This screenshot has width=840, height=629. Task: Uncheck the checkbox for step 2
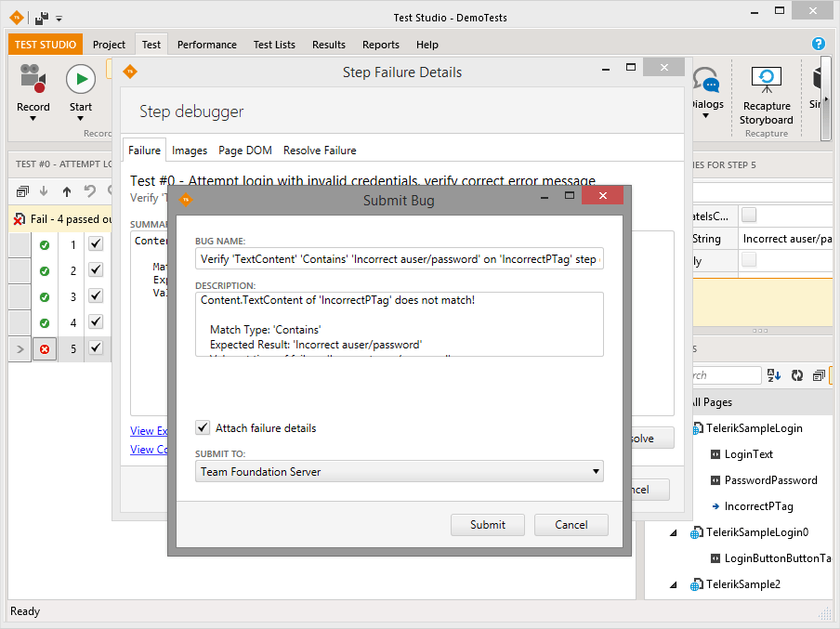(x=96, y=269)
